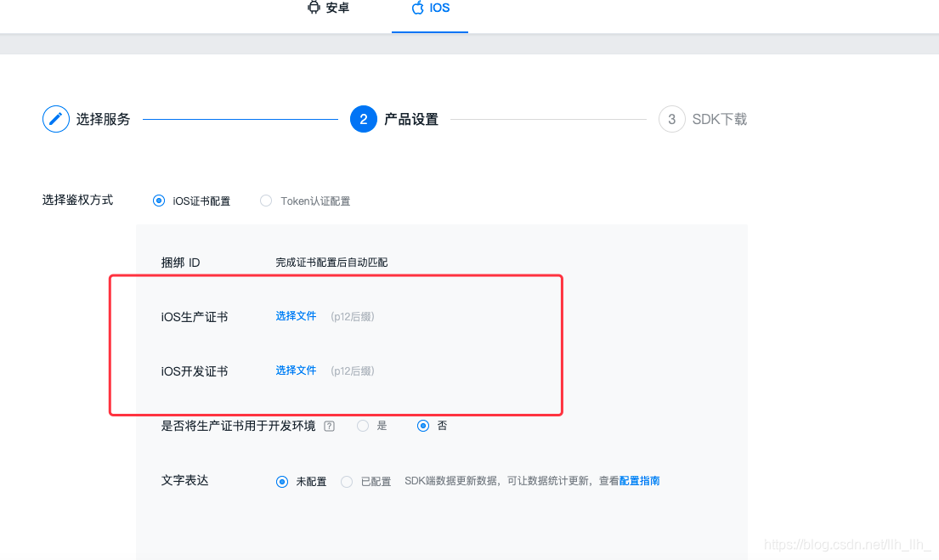Click the 文字表达 label

pos(185,480)
